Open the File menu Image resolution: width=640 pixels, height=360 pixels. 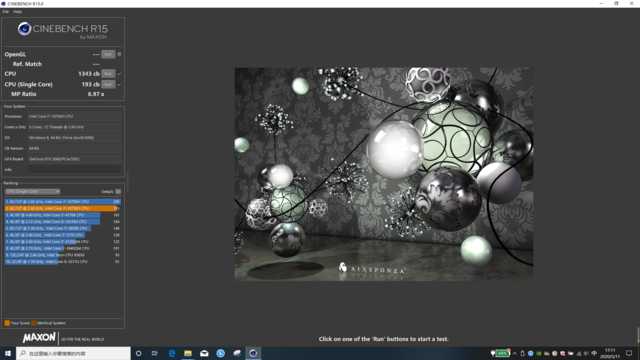6,12
